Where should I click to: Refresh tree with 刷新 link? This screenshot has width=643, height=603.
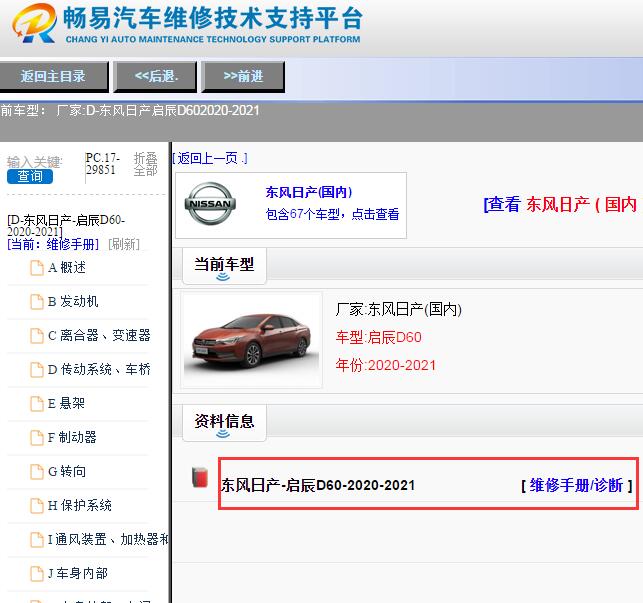pos(124,244)
